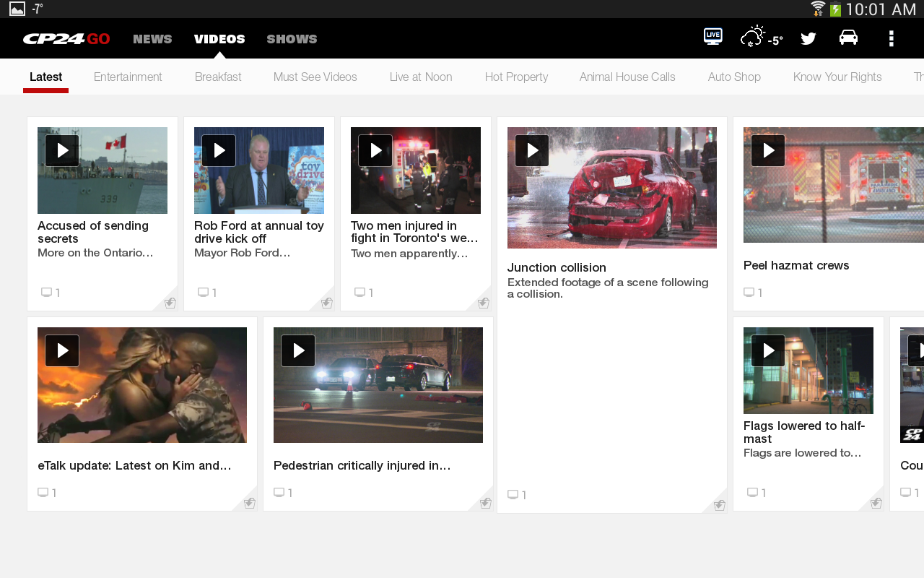Open the Animal House Calls category
Image resolution: width=924 pixels, height=578 pixels.
[627, 76]
